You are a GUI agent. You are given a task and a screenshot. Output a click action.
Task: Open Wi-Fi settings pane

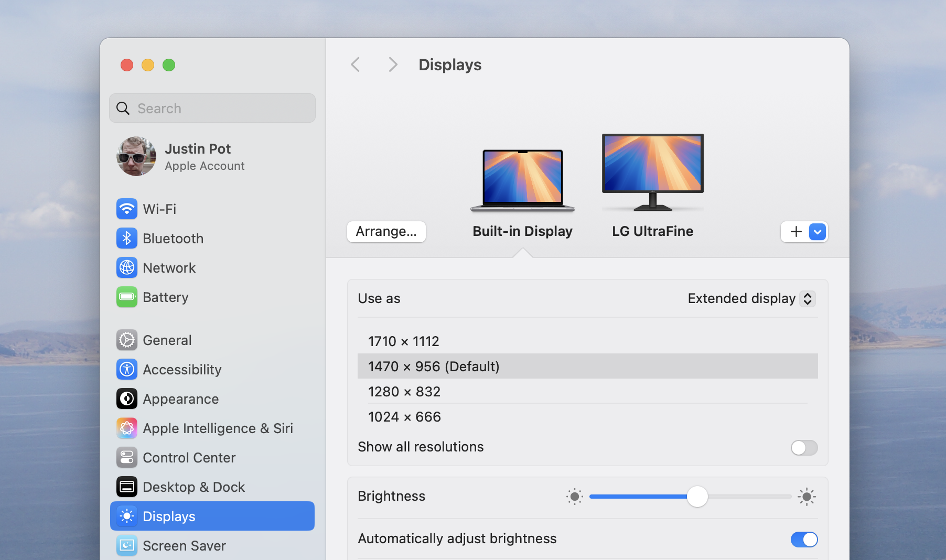pos(212,209)
